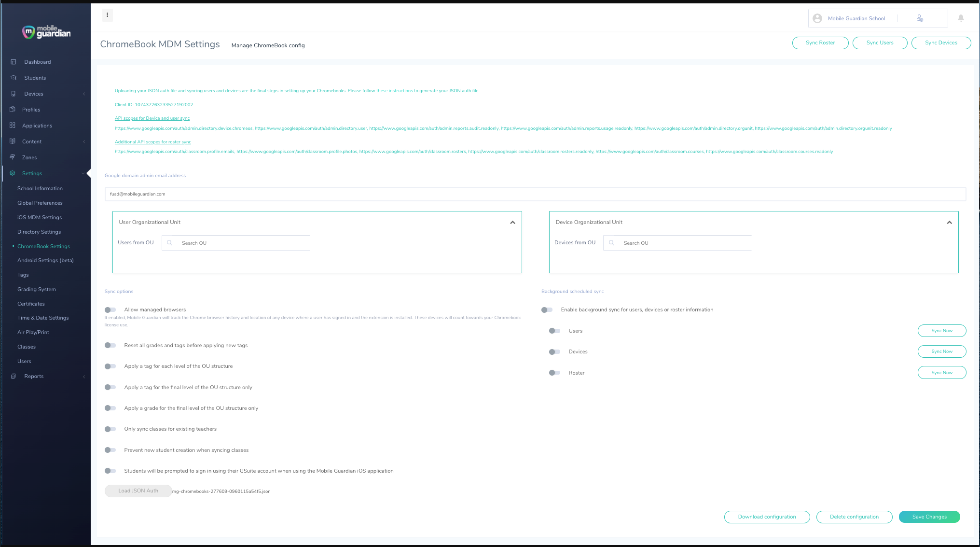Open Directory Settings

(39, 232)
